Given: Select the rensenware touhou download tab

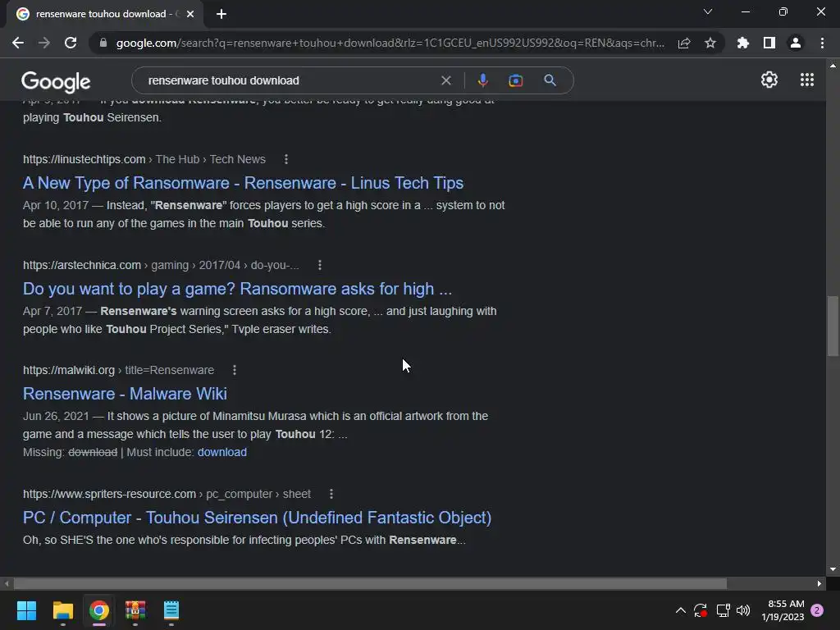Looking at the screenshot, I should [x=104, y=14].
